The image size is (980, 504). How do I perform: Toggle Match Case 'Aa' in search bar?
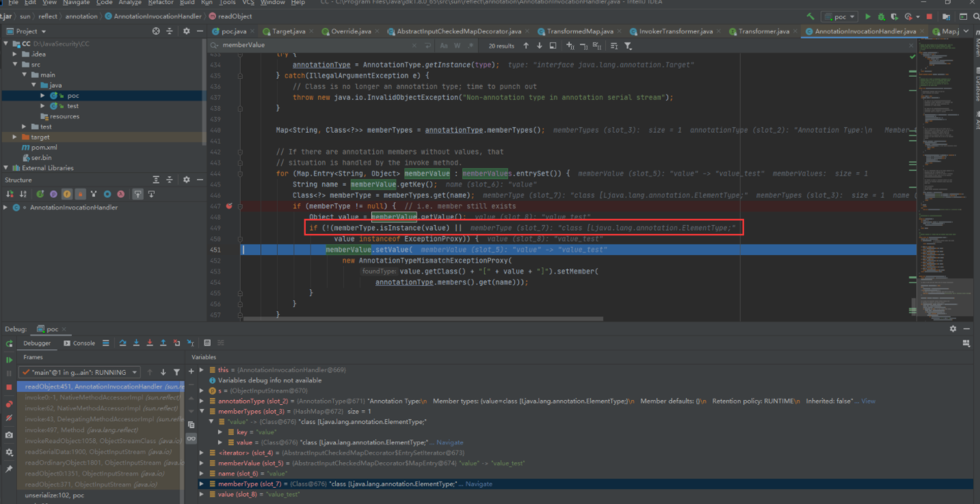[x=444, y=45]
